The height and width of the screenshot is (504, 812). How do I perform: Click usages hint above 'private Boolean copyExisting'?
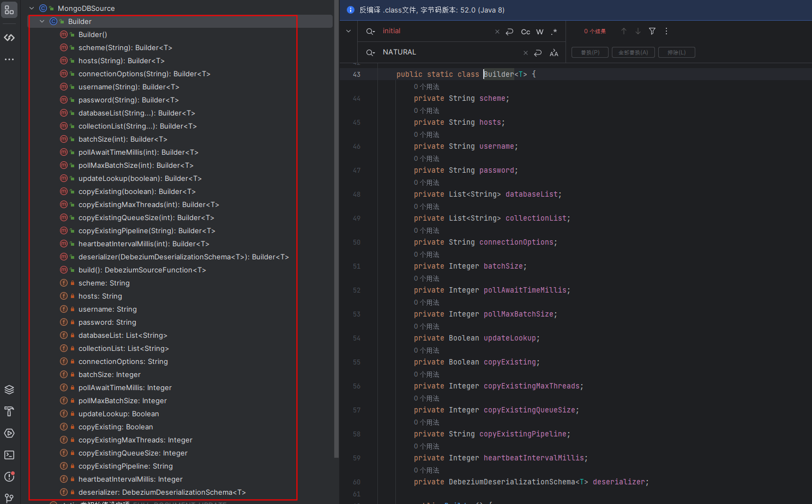pyautogui.click(x=426, y=350)
